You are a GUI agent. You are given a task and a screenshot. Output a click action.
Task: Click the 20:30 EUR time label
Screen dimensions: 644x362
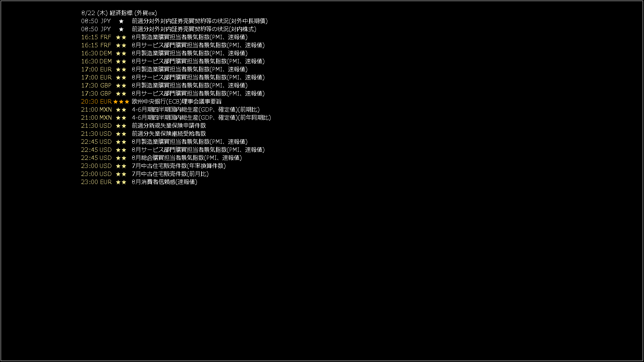pyautogui.click(x=96, y=102)
